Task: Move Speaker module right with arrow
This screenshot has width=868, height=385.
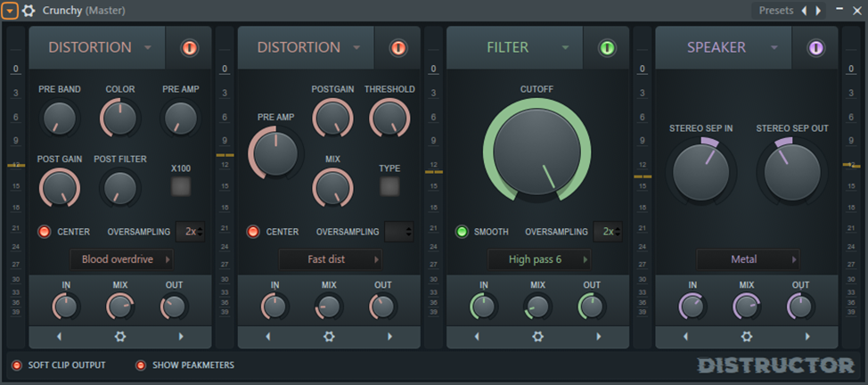Action: (x=807, y=336)
